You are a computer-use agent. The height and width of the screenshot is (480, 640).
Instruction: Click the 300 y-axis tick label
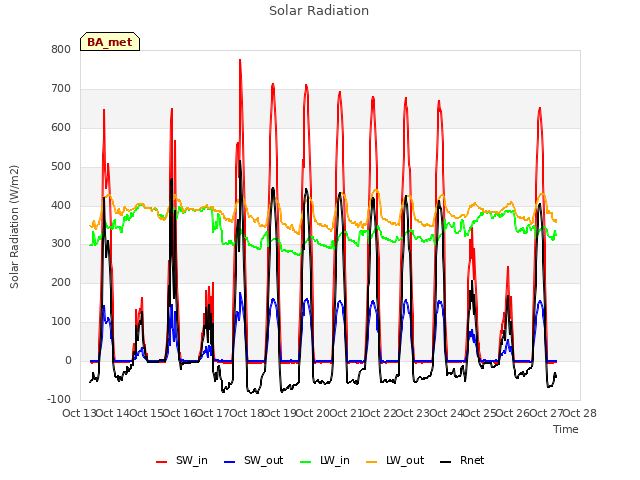click(61, 244)
